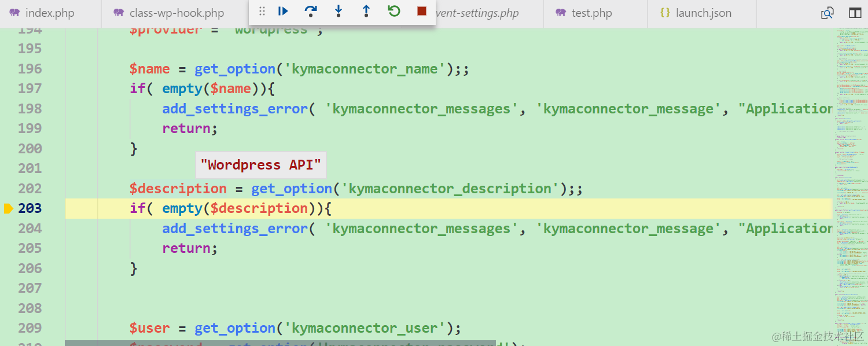Click line number 209 in gutter
Viewport: 868px width, 346px height.
pyautogui.click(x=30, y=328)
